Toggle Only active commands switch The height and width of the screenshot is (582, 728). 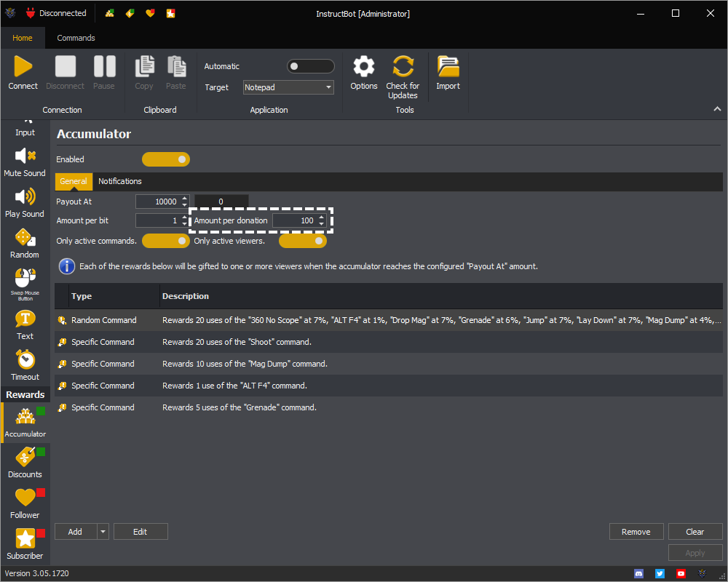click(166, 241)
